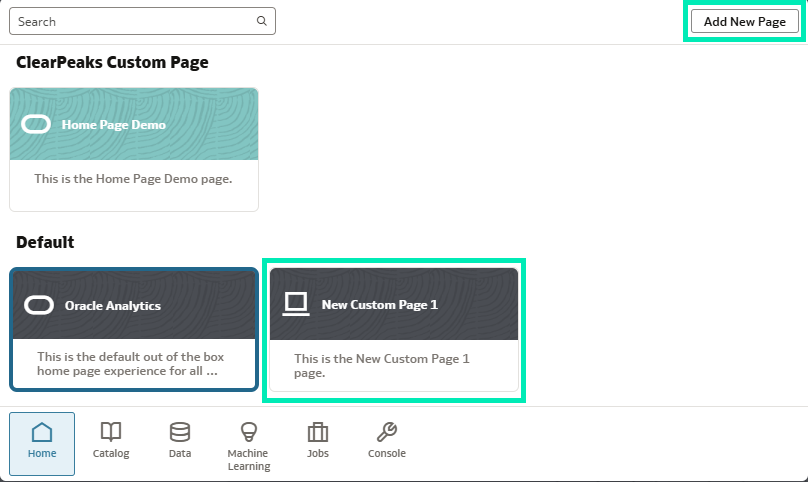Focus the Search text field
Screen dimensions: 808x482
click(130, 21)
